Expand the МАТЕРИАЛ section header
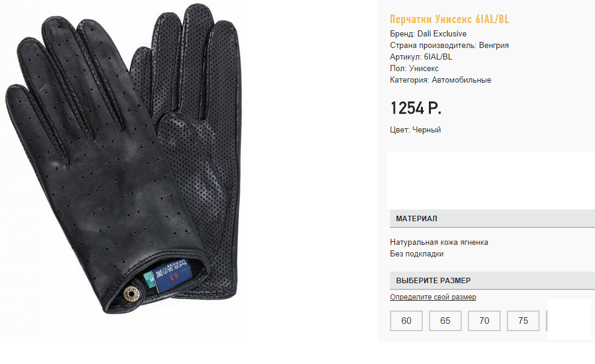The height and width of the screenshot is (364, 595). (492, 218)
